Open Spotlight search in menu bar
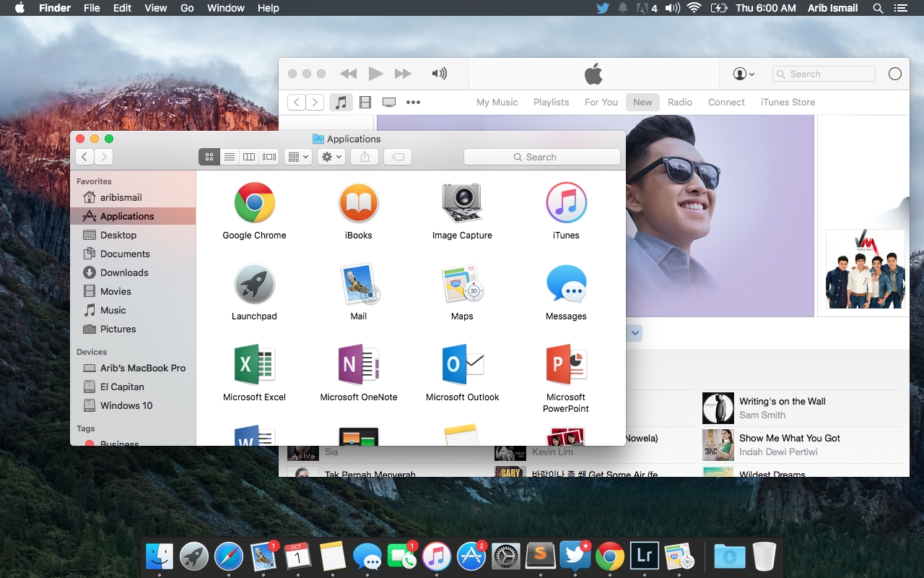The width and height of the screenshot is (924, 578). tap(878, 8)
